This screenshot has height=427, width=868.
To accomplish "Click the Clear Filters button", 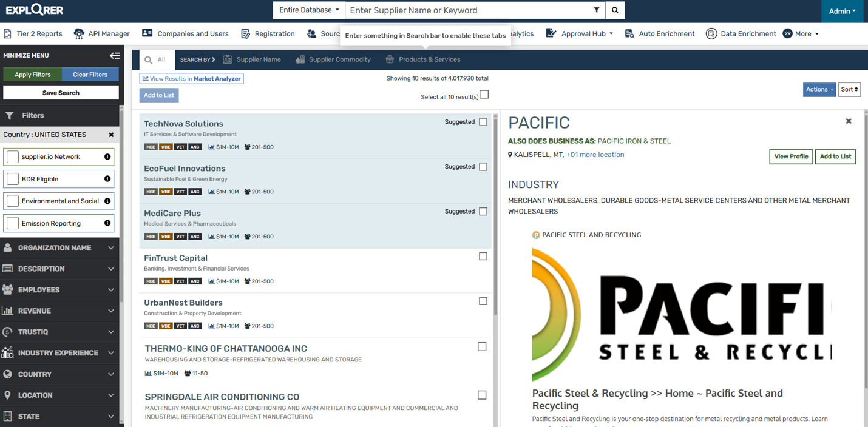I will 90,75.
